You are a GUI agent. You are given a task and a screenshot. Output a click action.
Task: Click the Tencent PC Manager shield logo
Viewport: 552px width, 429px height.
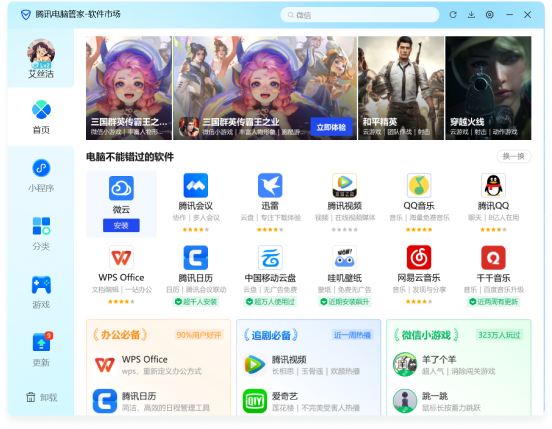pyautogui.click(x=26, y=15)
